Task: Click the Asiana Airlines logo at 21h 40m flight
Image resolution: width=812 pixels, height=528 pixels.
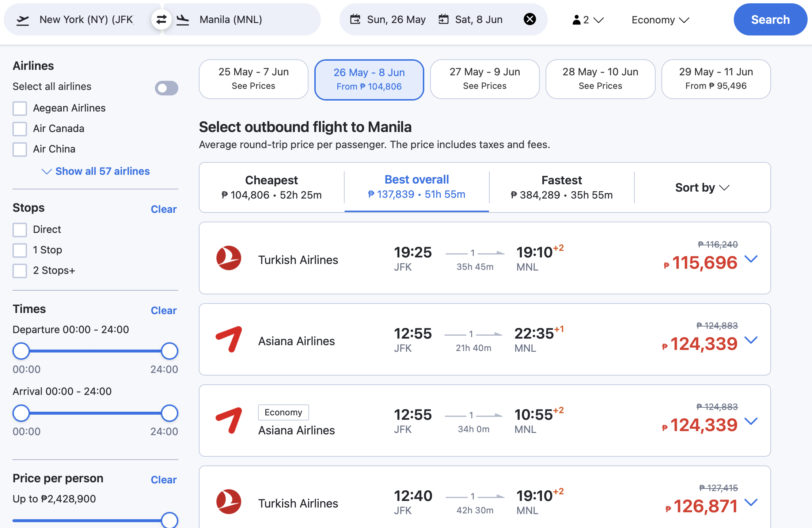Action: pyautogui.click(x=229, y=339)
